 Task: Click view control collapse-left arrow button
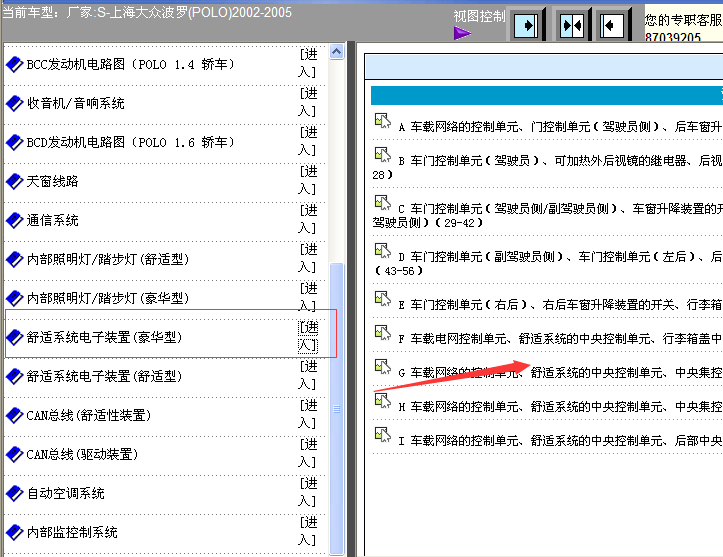click(612, 25)
